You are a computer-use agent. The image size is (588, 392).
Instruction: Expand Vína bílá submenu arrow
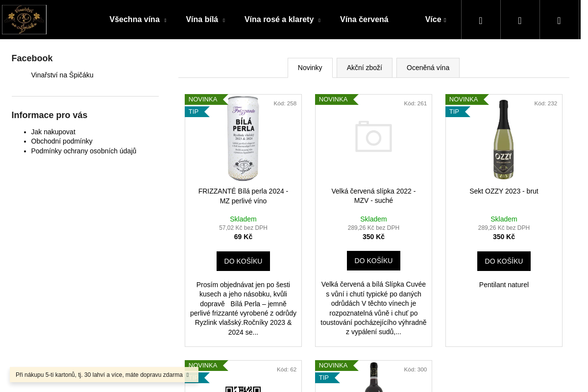click(x=224, y=20)
